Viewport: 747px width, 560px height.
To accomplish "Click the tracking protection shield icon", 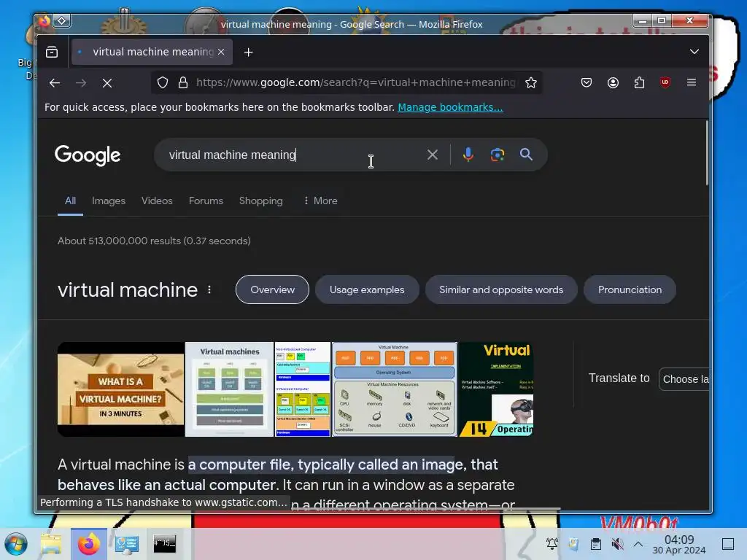I will coord(163,83).
